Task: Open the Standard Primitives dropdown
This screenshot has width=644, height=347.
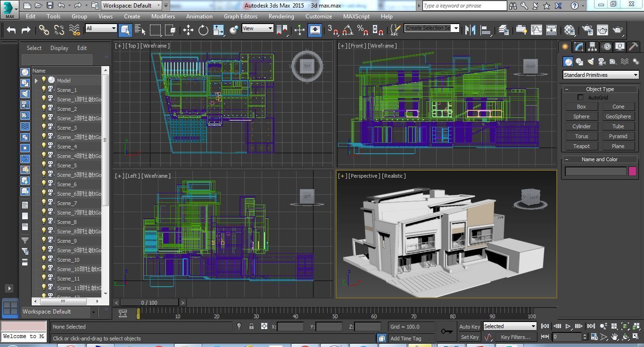Action: pyautogui.click(x=601, y=75)
